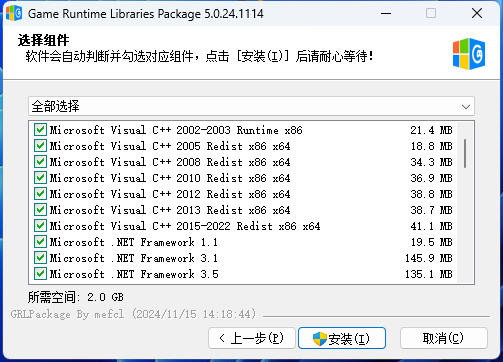Minimize the installer window

[x=386, y=14]
